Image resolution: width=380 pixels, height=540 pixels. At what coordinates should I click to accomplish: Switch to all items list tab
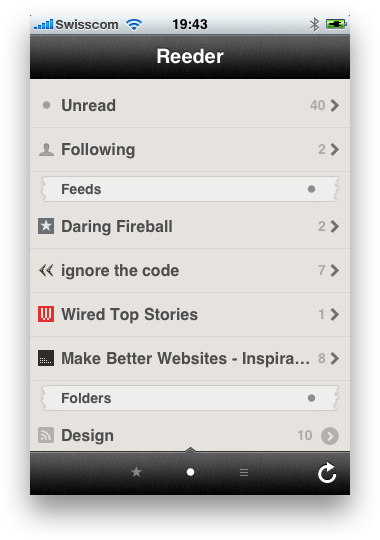244,472
